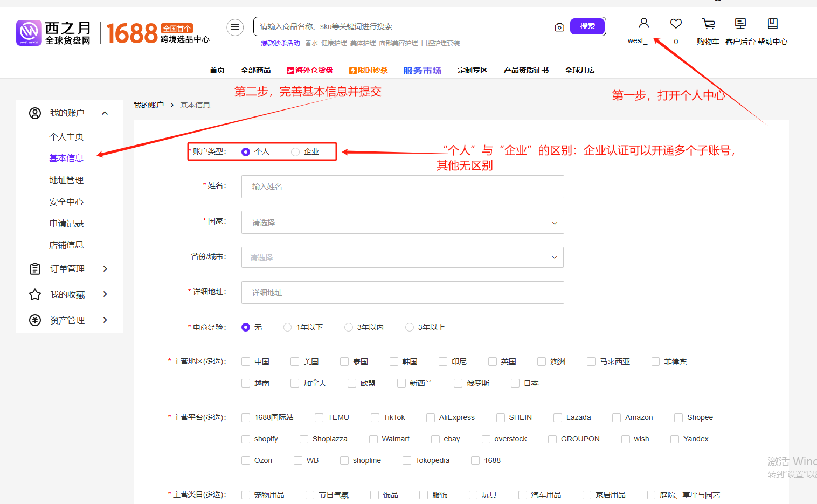Click the 订单管理 clipboard icon
The image size is (817, 504).
tap(35, 268)
